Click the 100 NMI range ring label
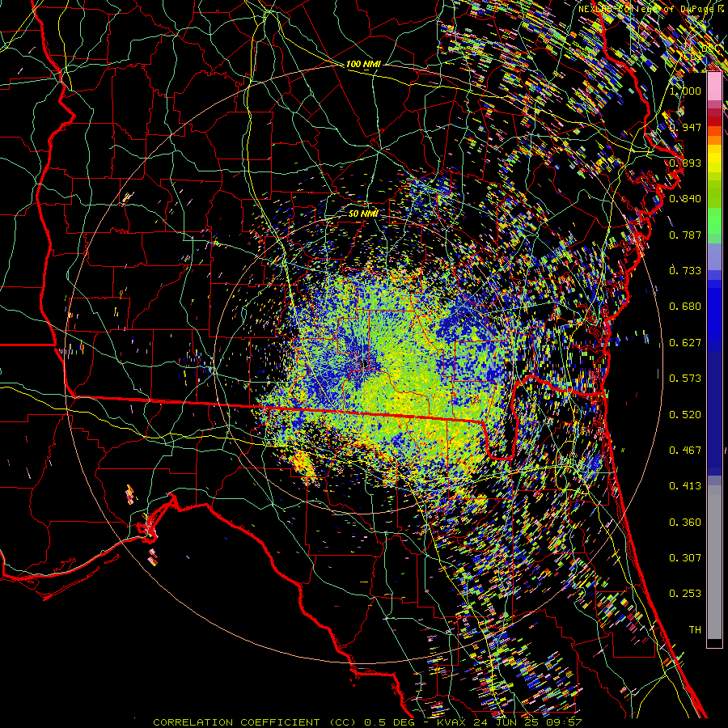This screenshot has width=728, height=728. tap(363, 64)
